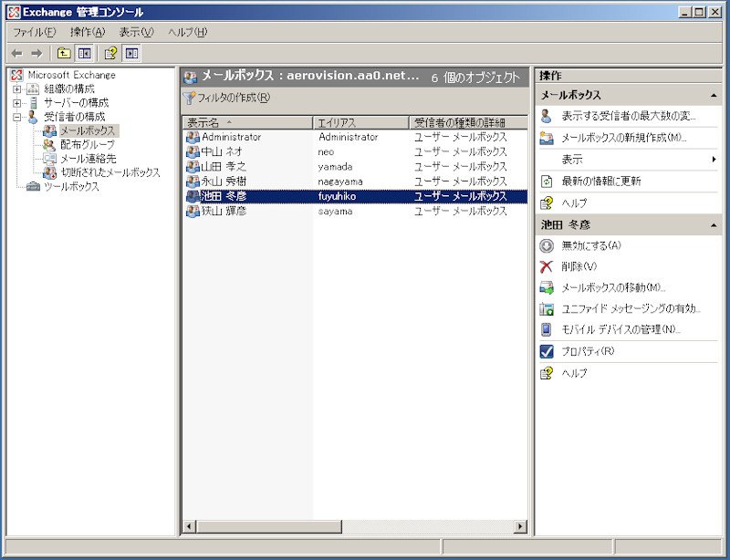Click the プロパティ checkmark icon
The height and width of the screenshot is (560, 730).
coord(547,351)
